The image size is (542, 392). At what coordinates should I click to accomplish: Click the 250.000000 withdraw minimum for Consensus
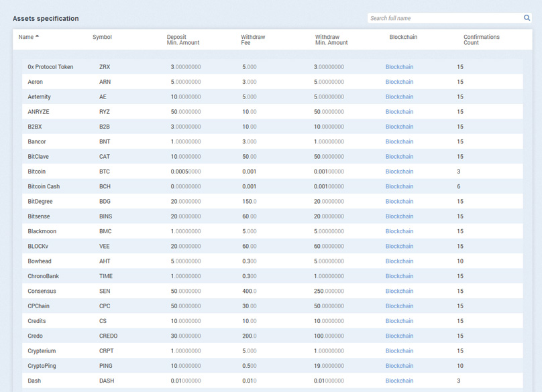329,291
